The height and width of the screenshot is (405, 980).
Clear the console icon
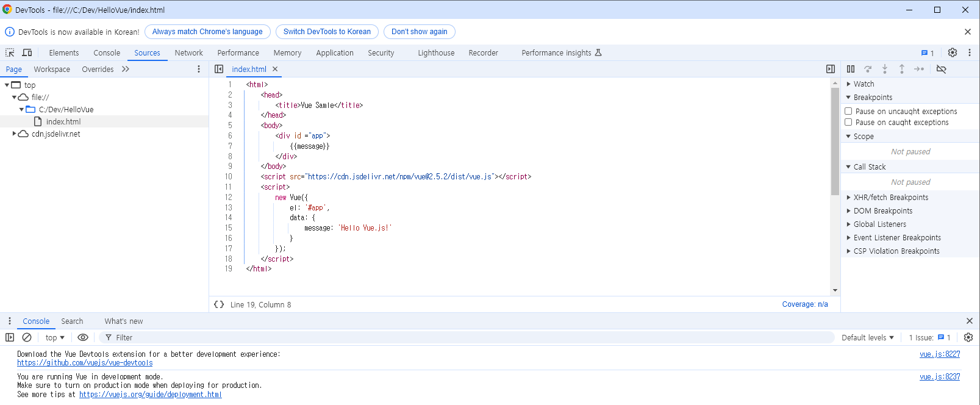(27, 337)
